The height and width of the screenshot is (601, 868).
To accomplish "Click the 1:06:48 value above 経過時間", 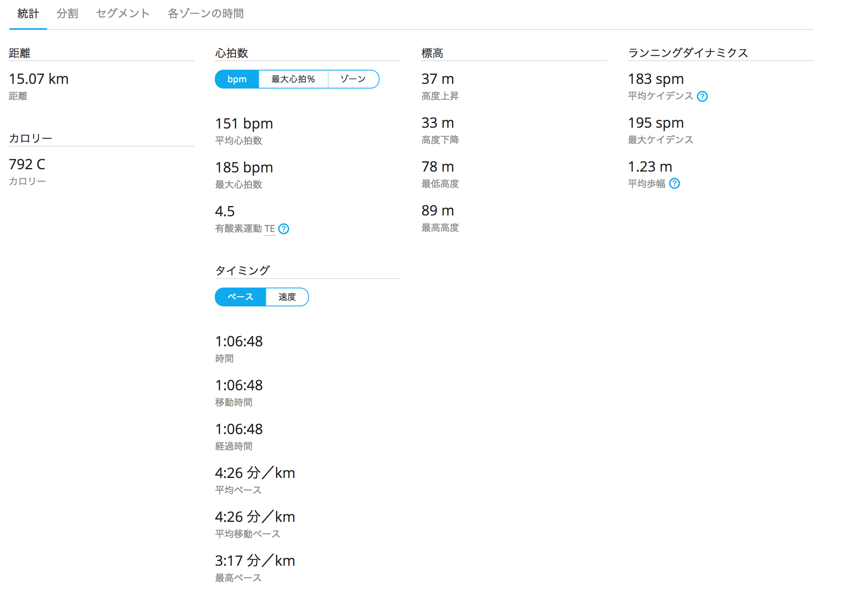I will pos(239,429).
